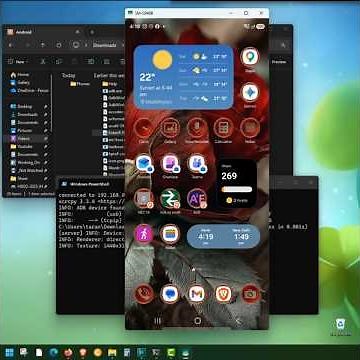Go to Downloads in File Explorer sidebar
This screenshot has width=360, height=360.
[x=27, y=115]
